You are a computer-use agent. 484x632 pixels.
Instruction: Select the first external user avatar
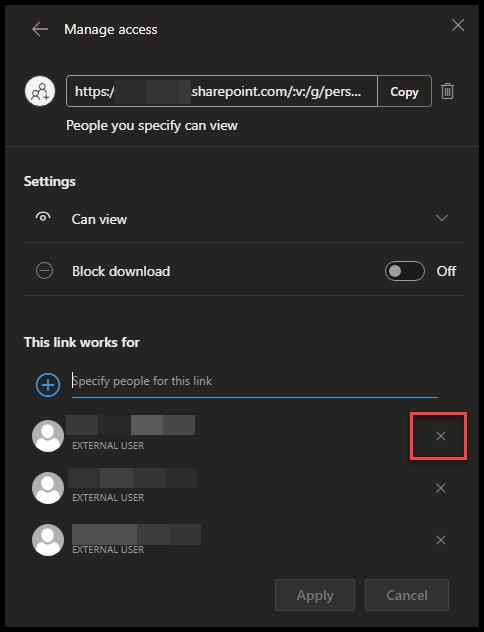pos(48,436)
